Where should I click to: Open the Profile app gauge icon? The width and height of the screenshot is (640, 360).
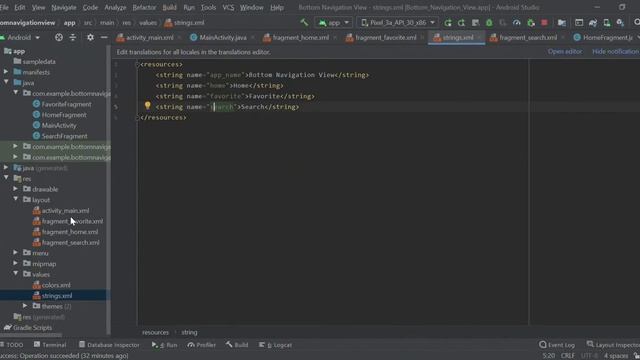tap(517, 23)
